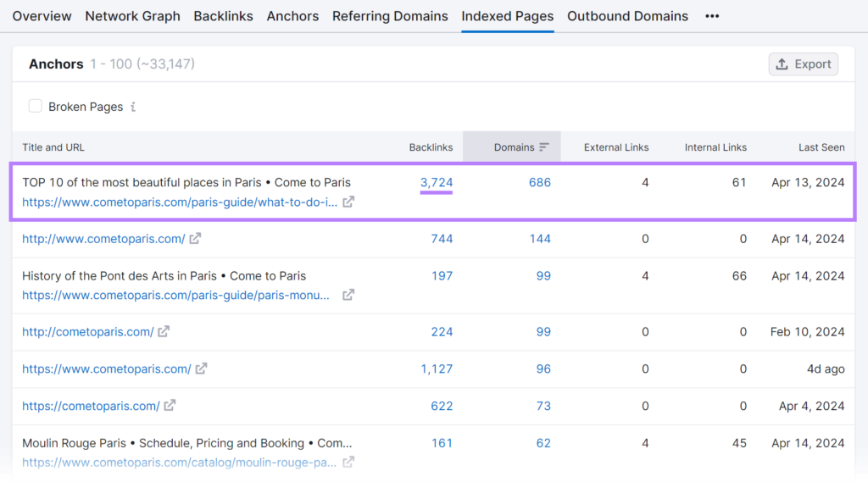The width and height of the screenshot is (868, 482).
Task: Open external link icon for moulin-rouge URL
Action: click(x=348, y=462)
